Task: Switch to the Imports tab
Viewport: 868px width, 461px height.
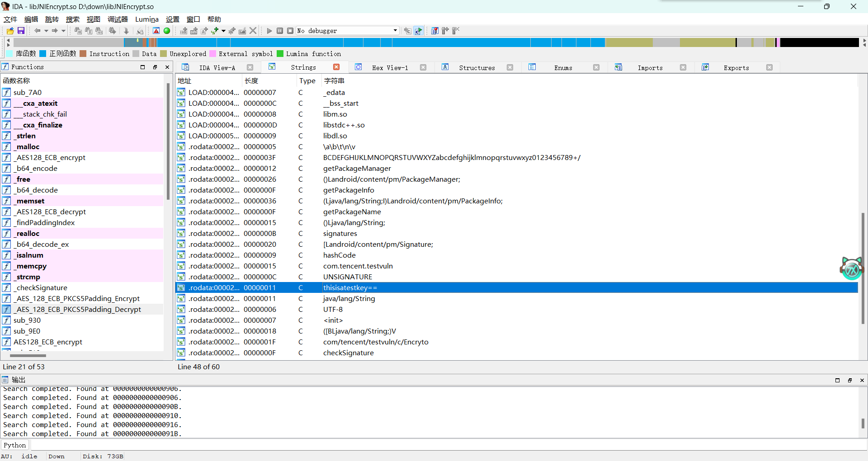Action: tap(650, 68)
